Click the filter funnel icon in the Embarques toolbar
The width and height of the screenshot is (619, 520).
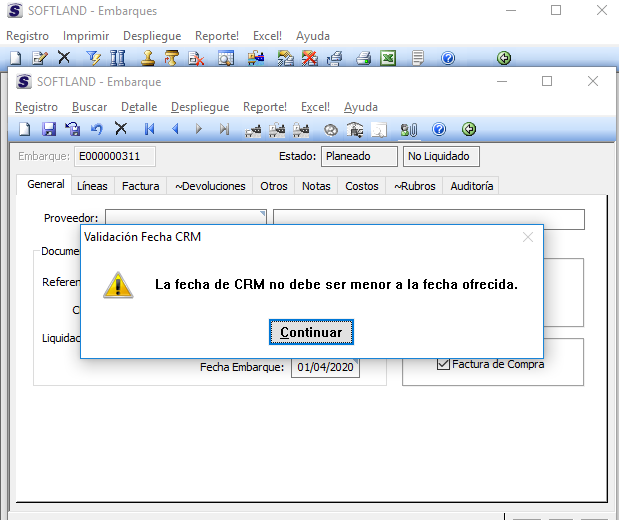(93, 58)
